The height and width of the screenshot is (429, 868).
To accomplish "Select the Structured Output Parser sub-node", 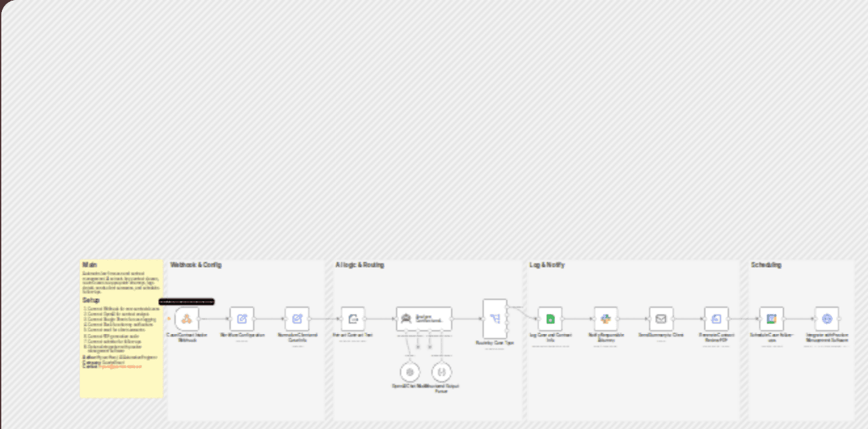I will pyautogui.click(x=442, y=373).
